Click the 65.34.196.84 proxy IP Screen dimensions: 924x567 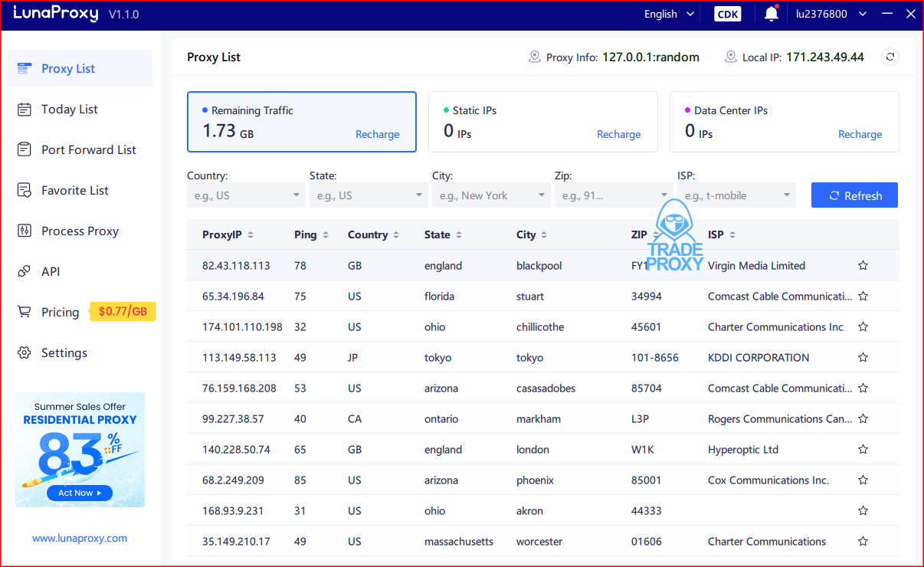point(233,297)
